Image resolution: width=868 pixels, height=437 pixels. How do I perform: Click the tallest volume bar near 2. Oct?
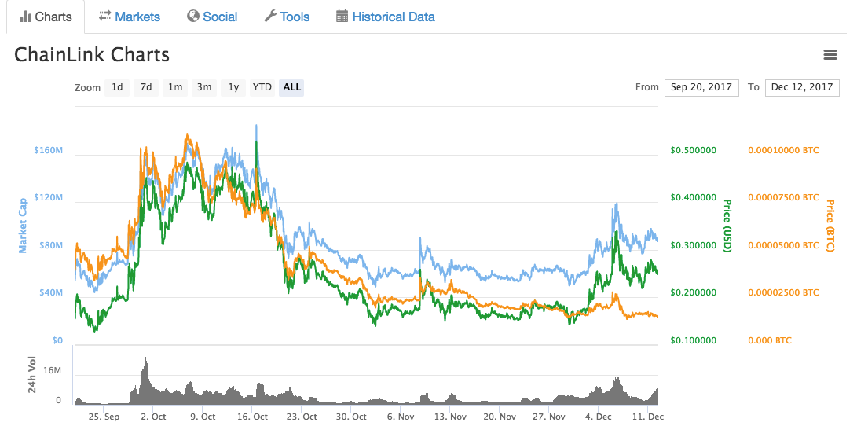(145, 380)
